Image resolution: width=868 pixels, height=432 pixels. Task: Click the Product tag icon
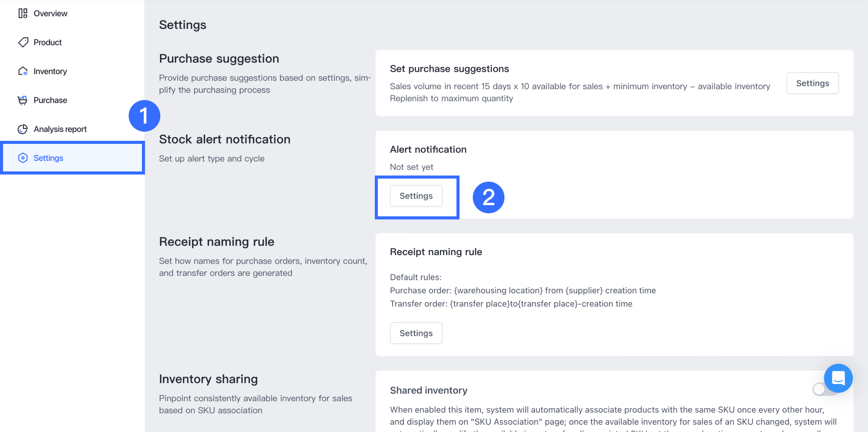[x=23, y=42]
